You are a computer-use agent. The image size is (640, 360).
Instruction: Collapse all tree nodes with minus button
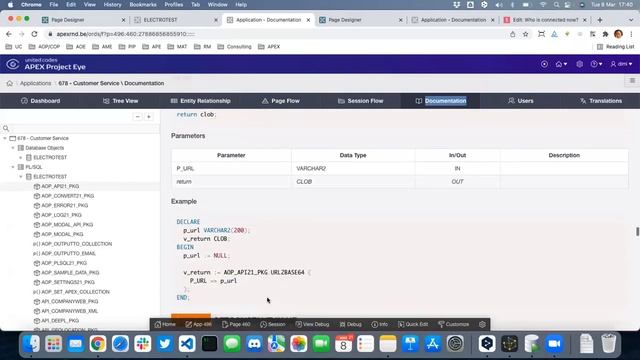pyautogui.click(x=138, y=117)
